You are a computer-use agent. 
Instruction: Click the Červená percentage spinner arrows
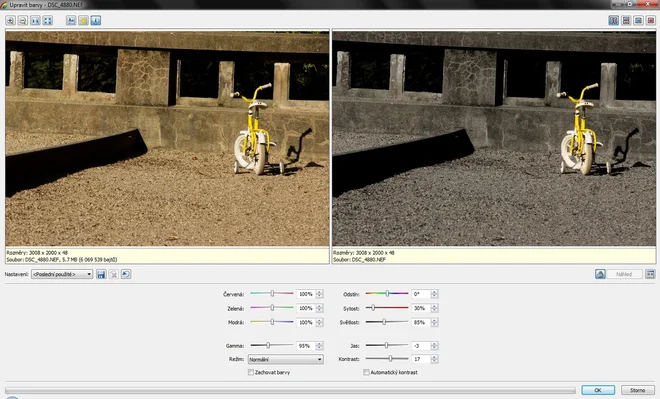click(319, 294)
